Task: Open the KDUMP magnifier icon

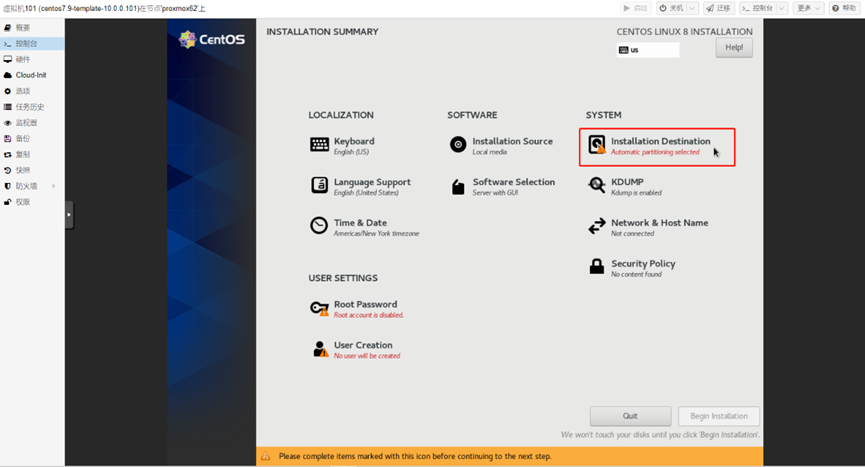Action: coord(597,185)
